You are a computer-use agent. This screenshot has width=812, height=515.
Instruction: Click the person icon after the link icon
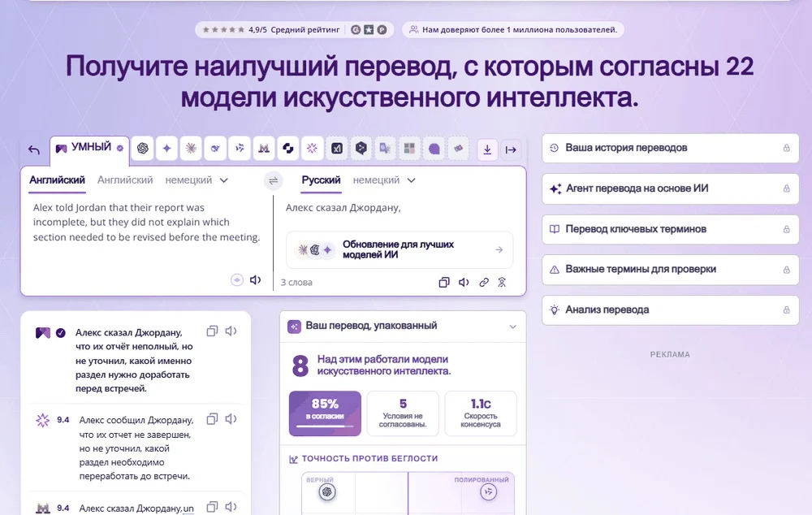click(502, 283)
